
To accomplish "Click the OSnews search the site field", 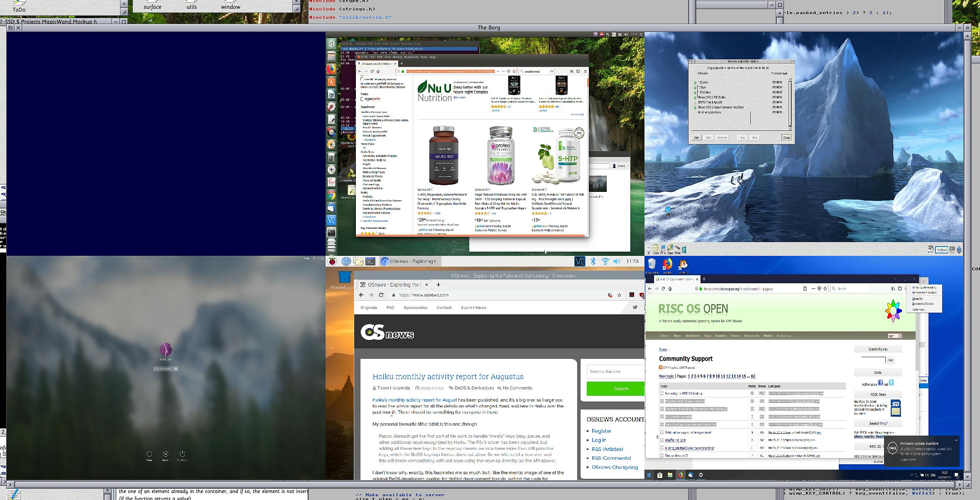I will click(615, 372).
